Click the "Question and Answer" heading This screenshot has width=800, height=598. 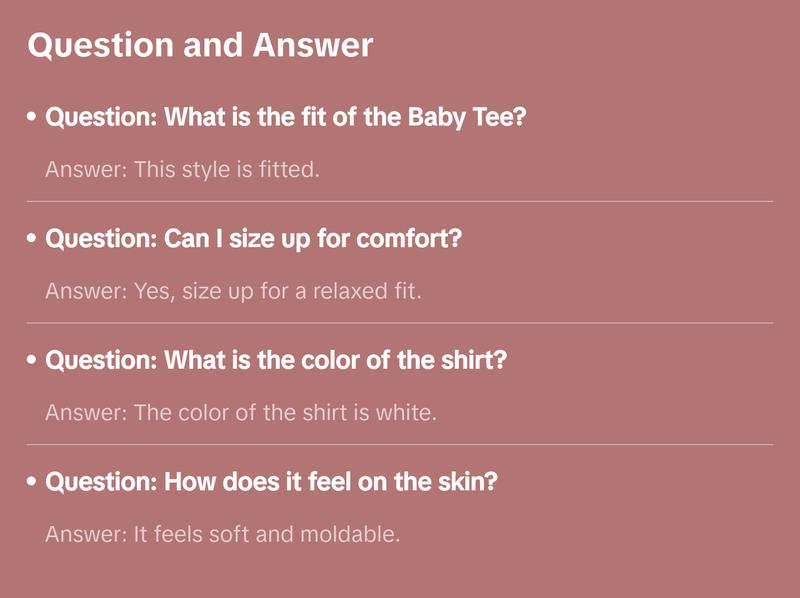200,45
